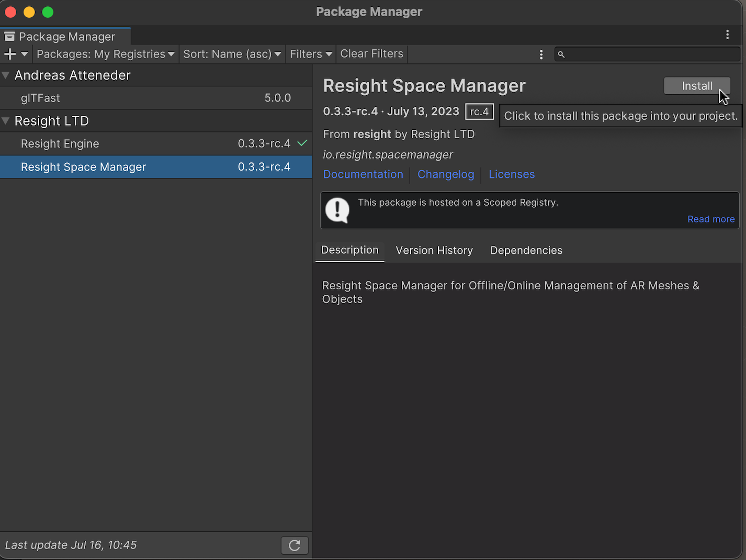Click Clear Filters button
The height and width of the screenshot is (560, 746).
[372, 54]
